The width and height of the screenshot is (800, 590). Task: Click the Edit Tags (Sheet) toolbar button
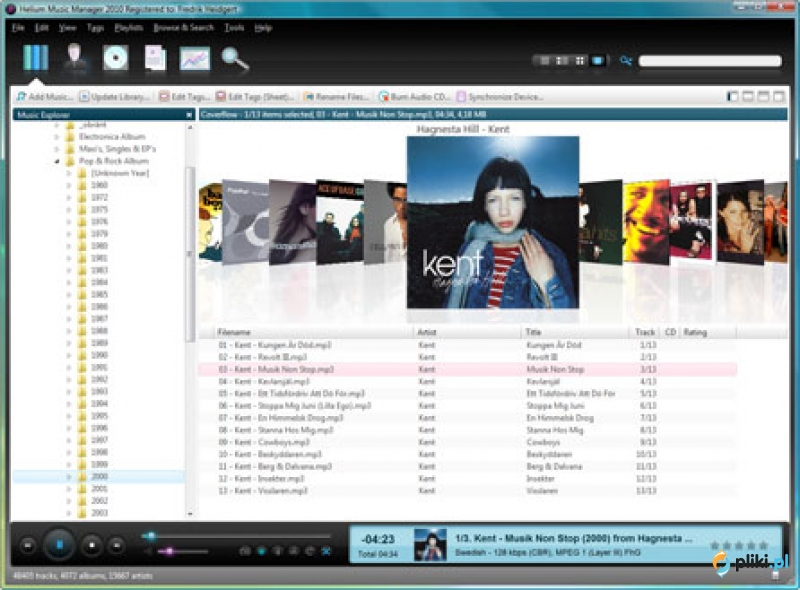point(255,96)
